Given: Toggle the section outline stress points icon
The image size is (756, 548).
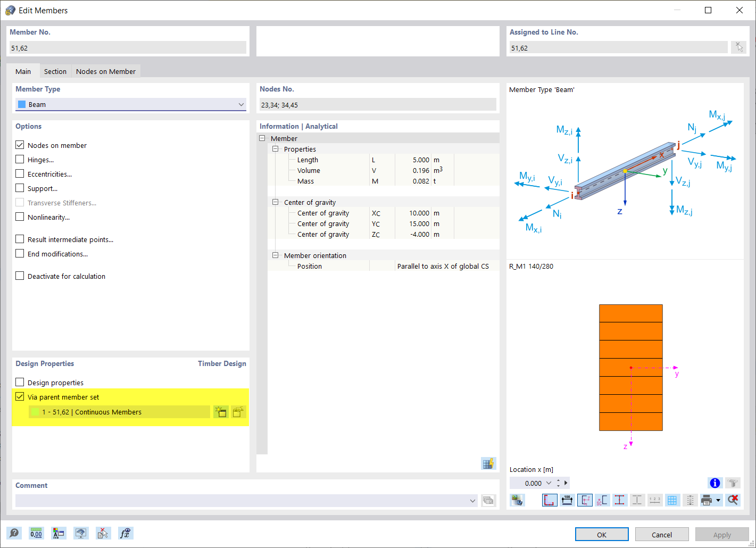Looking at the screenshot, I should click(x=550, y=500).
